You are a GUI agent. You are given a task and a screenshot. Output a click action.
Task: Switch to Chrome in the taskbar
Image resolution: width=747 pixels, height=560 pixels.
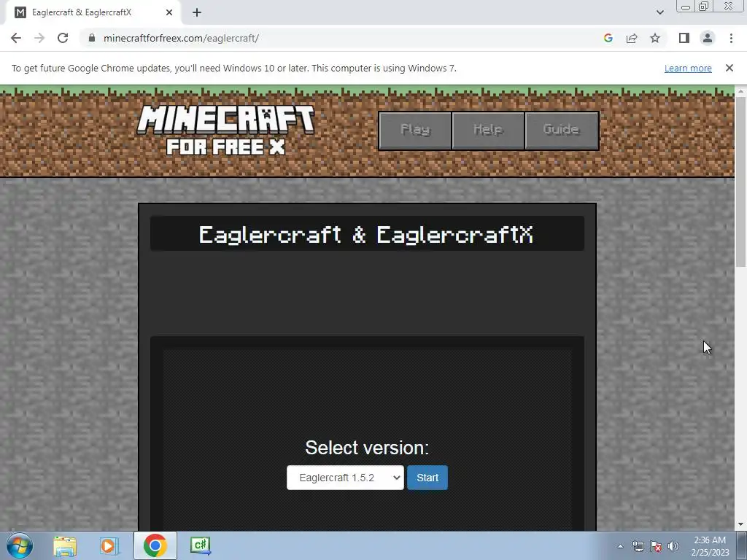(x=155, y=545)
